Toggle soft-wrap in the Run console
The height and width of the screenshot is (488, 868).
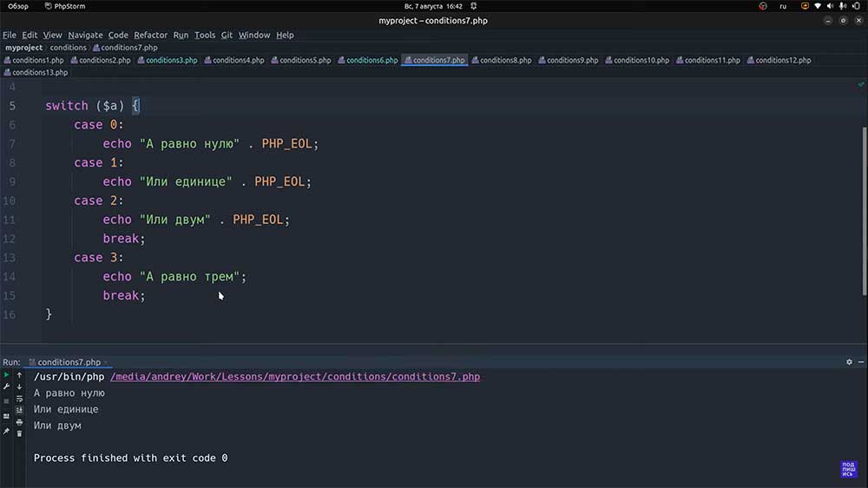click(x=19, y=399)
